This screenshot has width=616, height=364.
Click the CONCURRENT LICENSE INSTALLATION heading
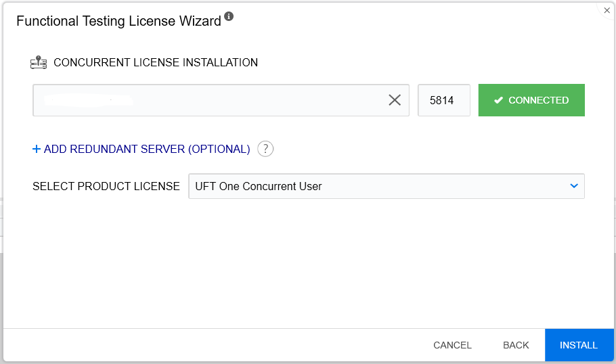pyautogui.click(x=156, y=62)
